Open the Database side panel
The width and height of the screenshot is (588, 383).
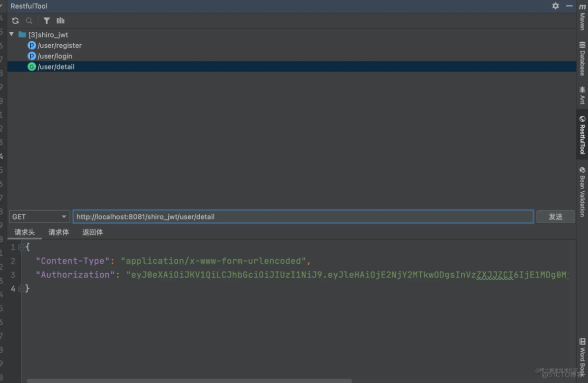click(582, 59)
